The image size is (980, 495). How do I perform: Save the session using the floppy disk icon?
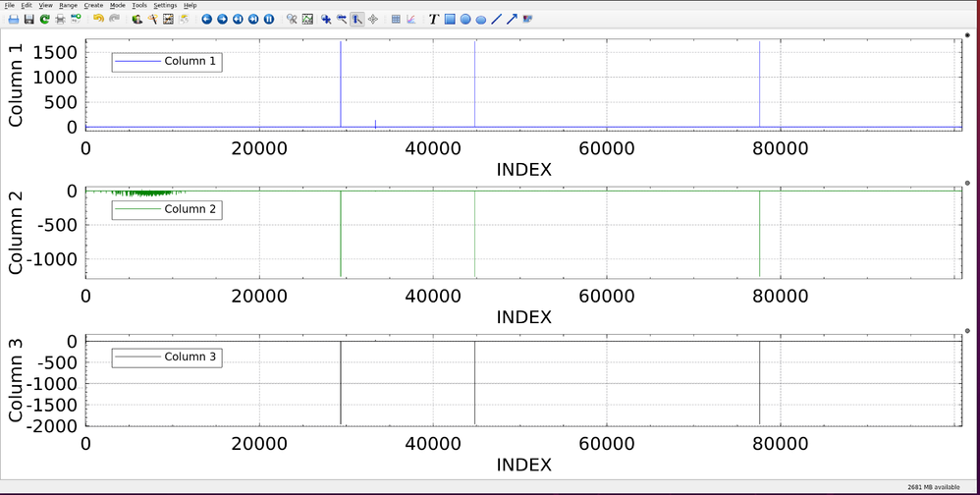point(28,20)
